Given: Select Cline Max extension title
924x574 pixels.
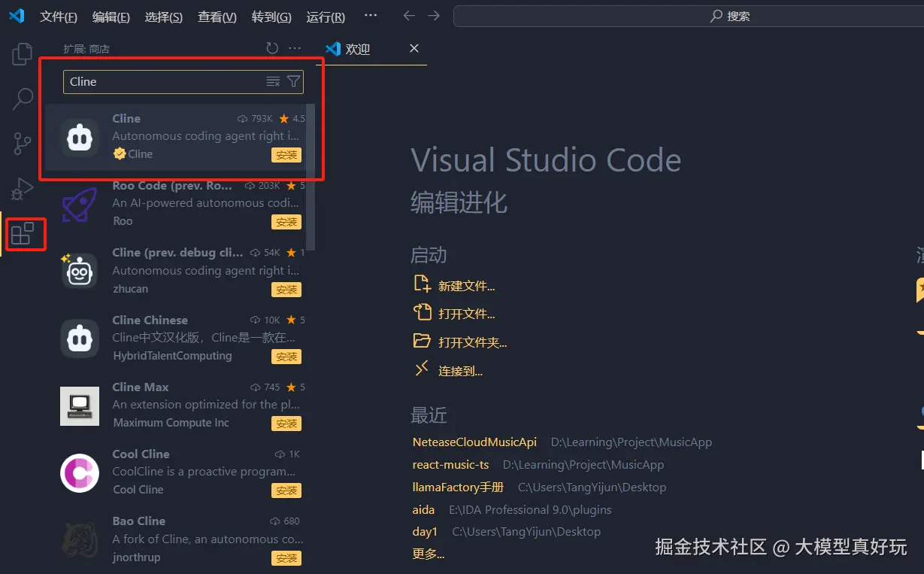Looking at the screenshot, I should click(141, 387).
